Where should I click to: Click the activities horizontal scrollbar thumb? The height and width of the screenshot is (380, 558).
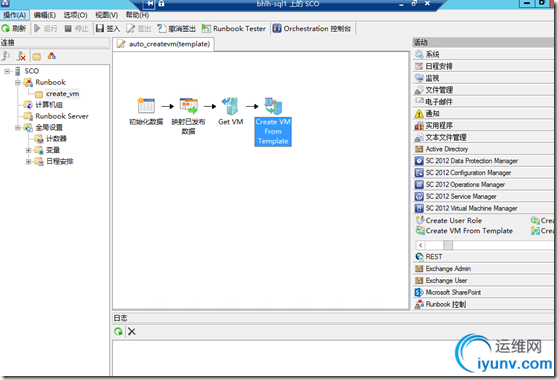pos(448,245)
